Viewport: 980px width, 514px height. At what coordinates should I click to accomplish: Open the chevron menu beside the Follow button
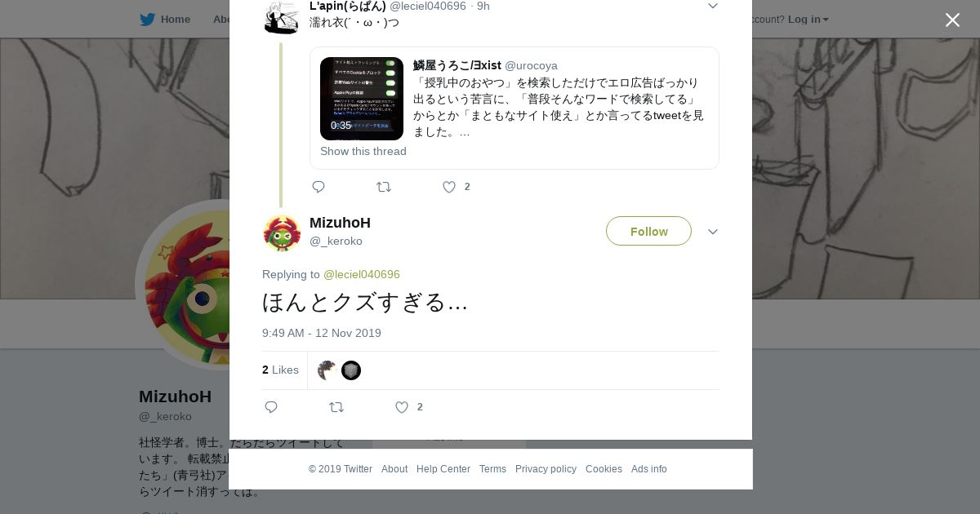tap(712, 232)
